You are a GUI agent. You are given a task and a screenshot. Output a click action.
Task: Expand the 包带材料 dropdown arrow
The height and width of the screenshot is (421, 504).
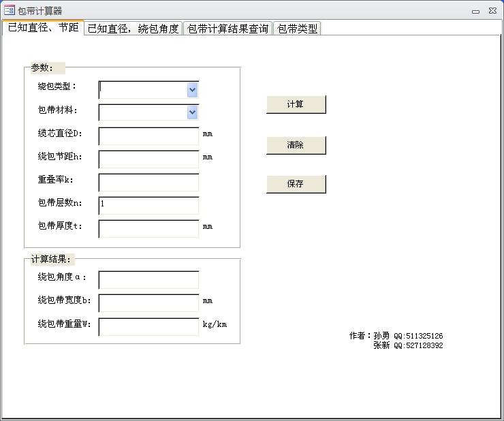pos(192,112)
